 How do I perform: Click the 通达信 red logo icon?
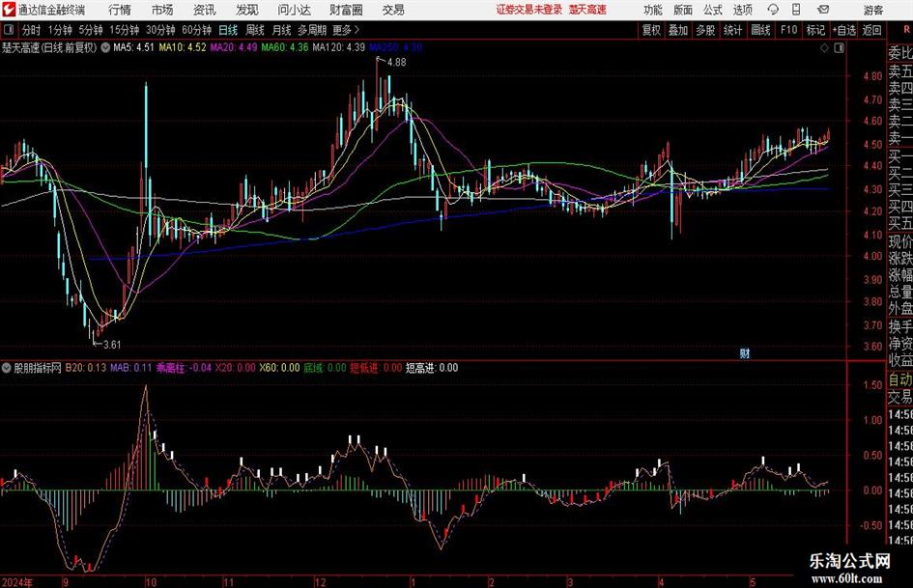pyautogui.click(x=9, y=10)
